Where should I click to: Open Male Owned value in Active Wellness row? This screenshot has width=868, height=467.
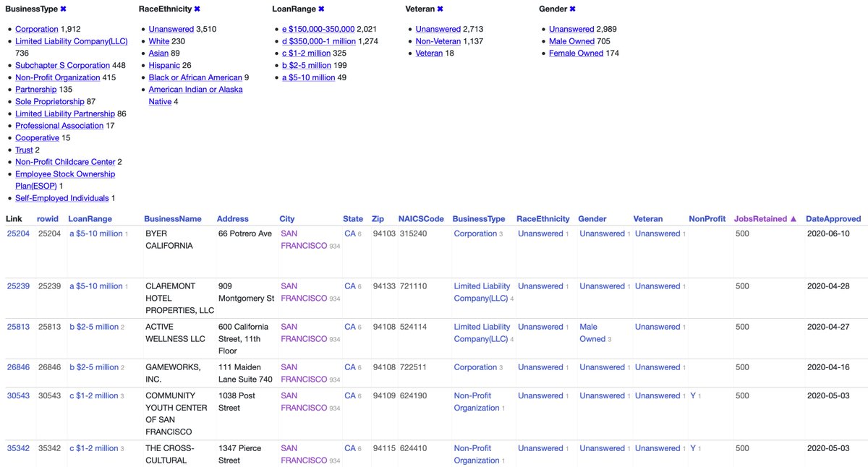(592, 333)
